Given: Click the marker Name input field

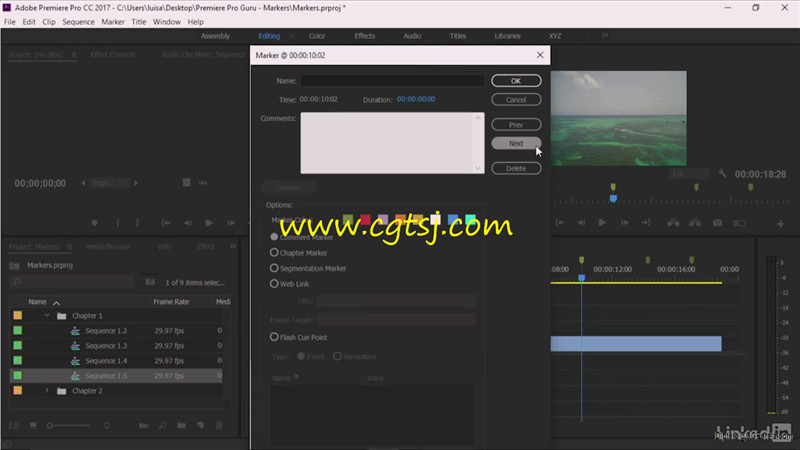Looking at the screenshot, I should 392,81.
